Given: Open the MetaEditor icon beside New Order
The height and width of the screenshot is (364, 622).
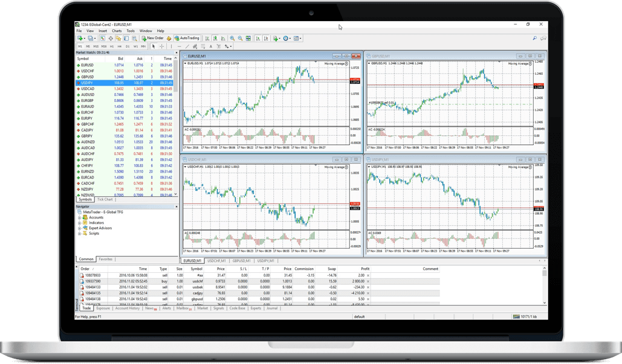Looking at the screenshot, I should click(x=169, y=38).
